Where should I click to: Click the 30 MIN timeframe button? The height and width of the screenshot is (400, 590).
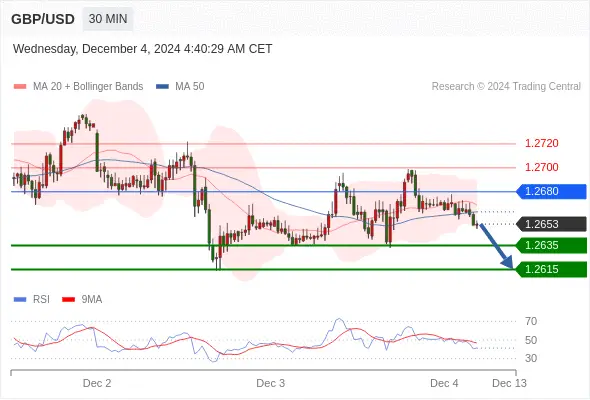coord(108,19)
